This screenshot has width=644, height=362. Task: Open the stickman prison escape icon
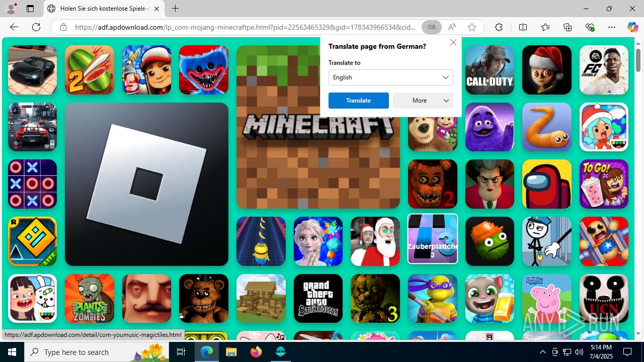(547, 241)
